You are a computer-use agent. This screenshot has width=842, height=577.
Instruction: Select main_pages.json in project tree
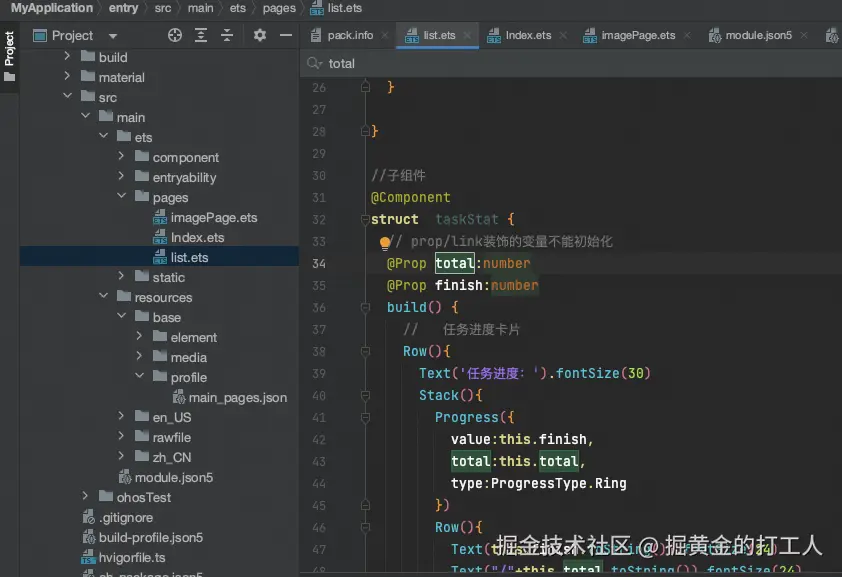[237, 397]
